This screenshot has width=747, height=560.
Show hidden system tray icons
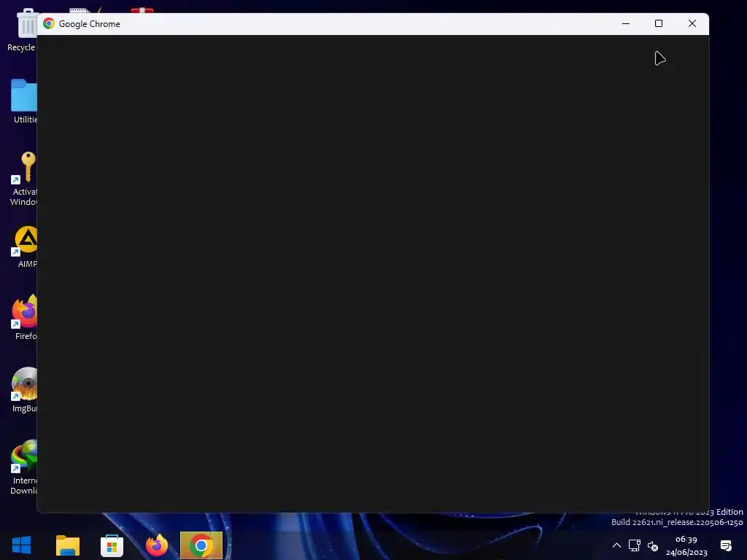[616, 545]
